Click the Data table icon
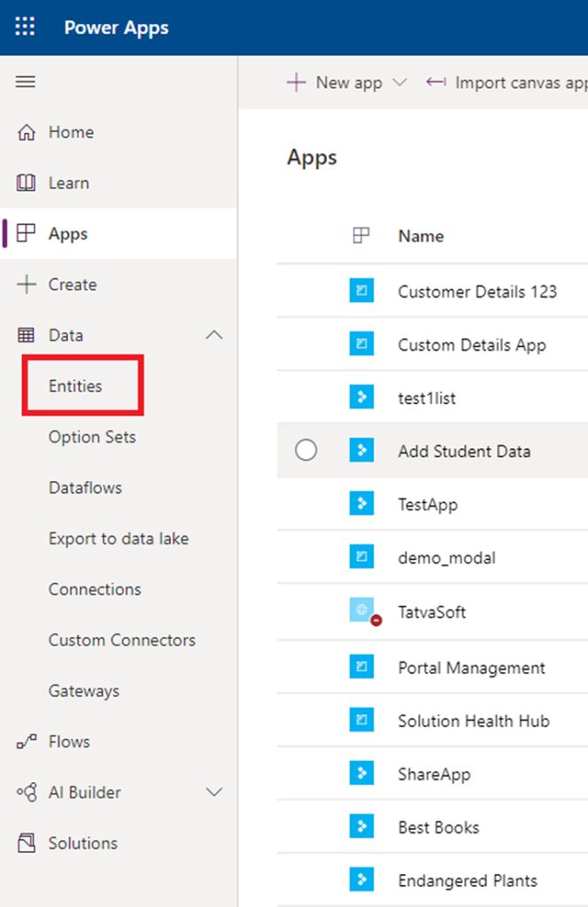The image size is (588, 907). tap(26, 336)
